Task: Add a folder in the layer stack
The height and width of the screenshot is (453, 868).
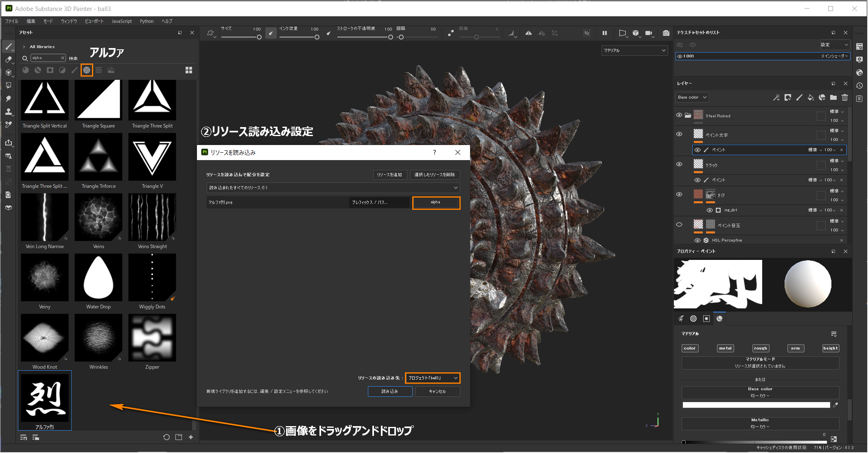Action: pos(833,97)
